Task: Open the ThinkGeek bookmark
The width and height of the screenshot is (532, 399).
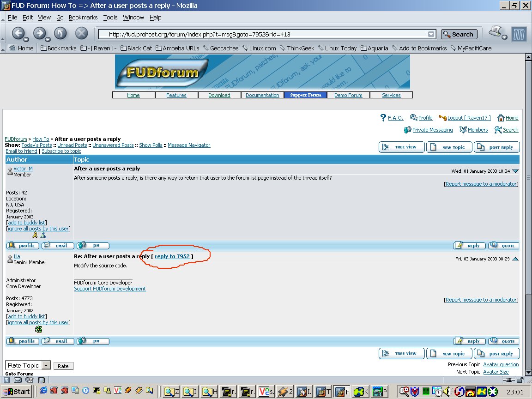Action: (x=297, y=48)
